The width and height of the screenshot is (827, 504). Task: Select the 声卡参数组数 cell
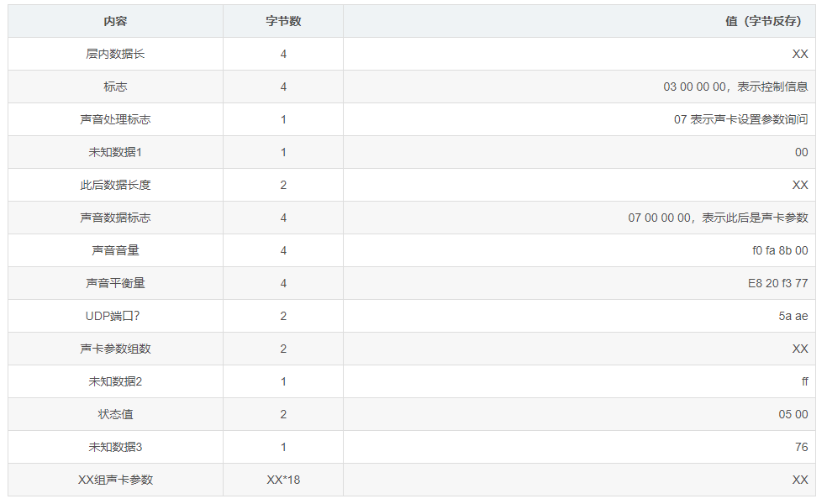pyautogui.click(x=115, y=349)
